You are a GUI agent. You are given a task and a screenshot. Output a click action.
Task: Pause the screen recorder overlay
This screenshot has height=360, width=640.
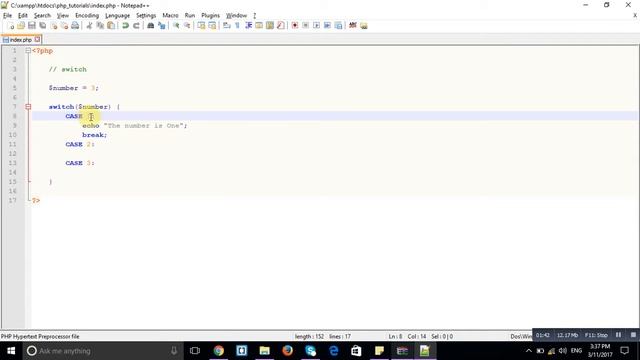618,335
